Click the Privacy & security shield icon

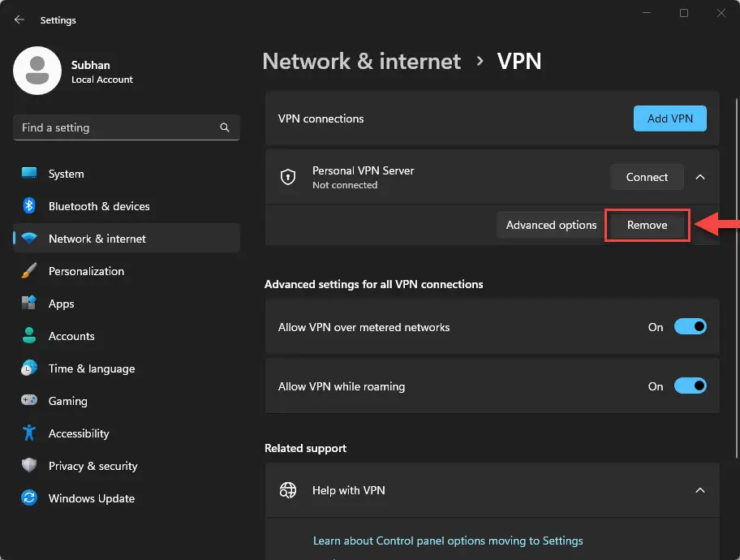click(x=29, y=466)
